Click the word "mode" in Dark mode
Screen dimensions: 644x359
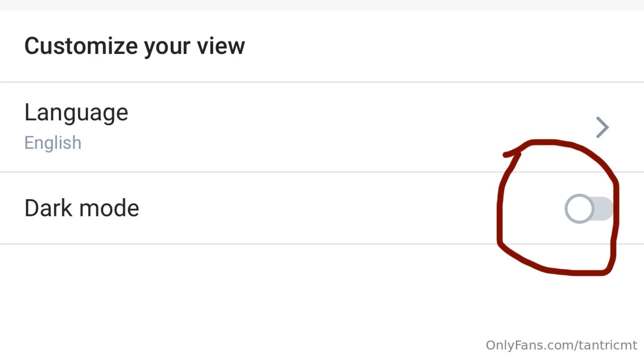(109, 208)
